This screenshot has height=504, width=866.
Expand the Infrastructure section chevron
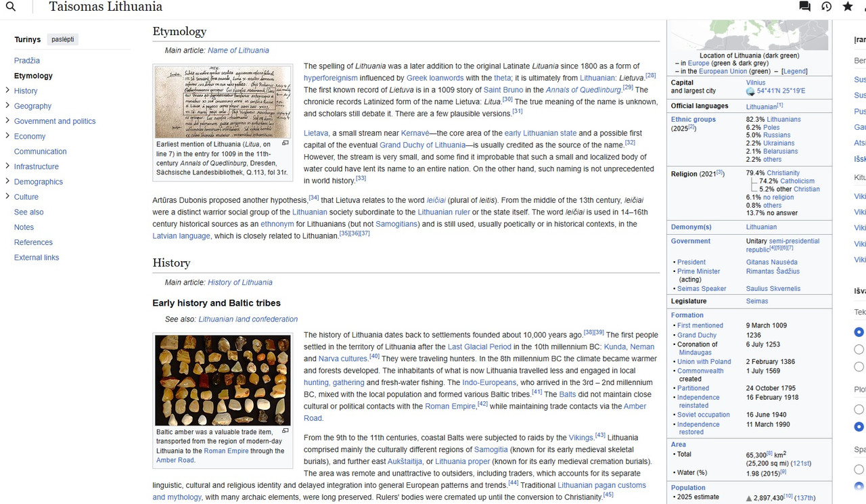[7, 166]
